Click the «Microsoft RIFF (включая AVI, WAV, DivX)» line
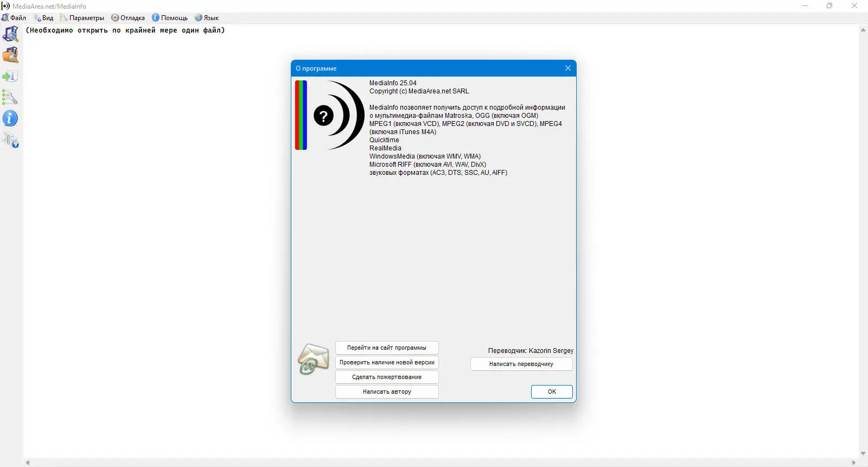 tap(427, 165)
